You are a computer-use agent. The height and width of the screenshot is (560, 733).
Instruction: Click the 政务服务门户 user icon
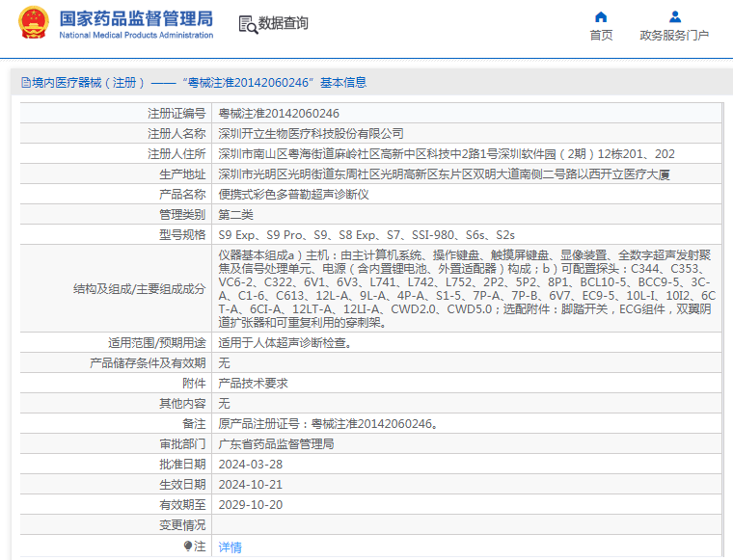(674, 17)
